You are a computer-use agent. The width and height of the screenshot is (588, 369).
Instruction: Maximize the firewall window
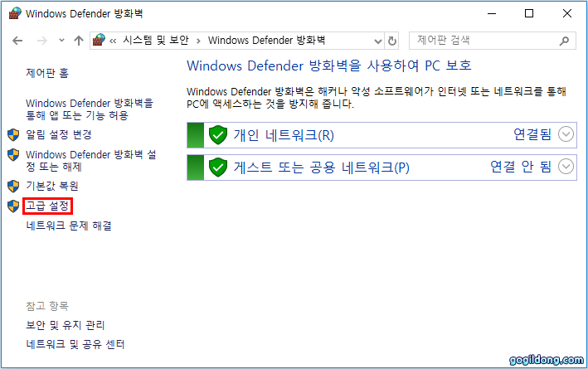529,13
